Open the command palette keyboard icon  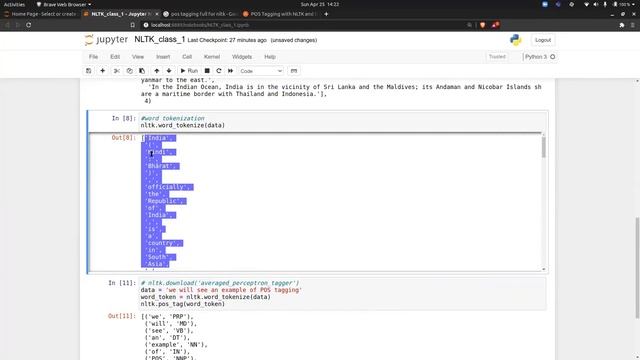pos(294,71)
